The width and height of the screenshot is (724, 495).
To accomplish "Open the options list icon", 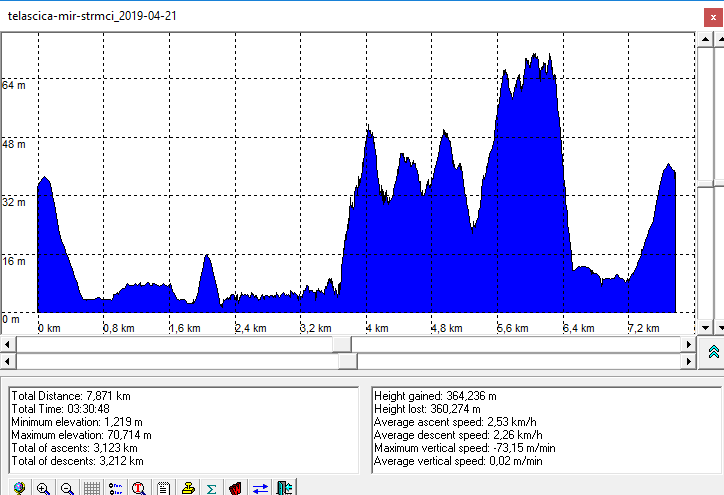I will tap(115, 488).
